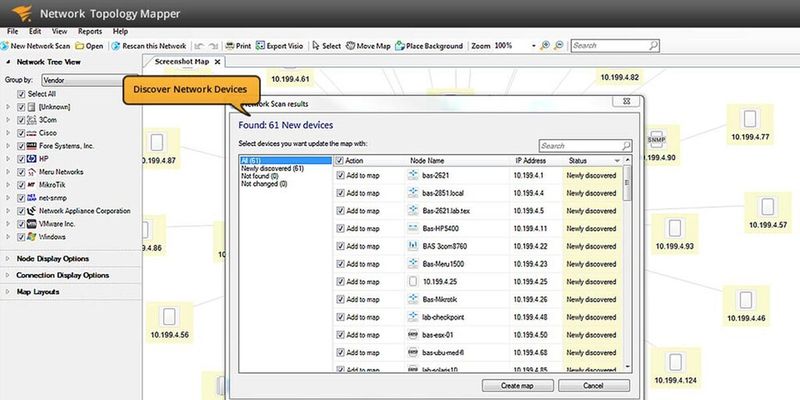Image resolution: width=800 pixels, height=400 pixels.
Task: Uncheck the 3Com vendor checkbox
Action: pos(21,120)
